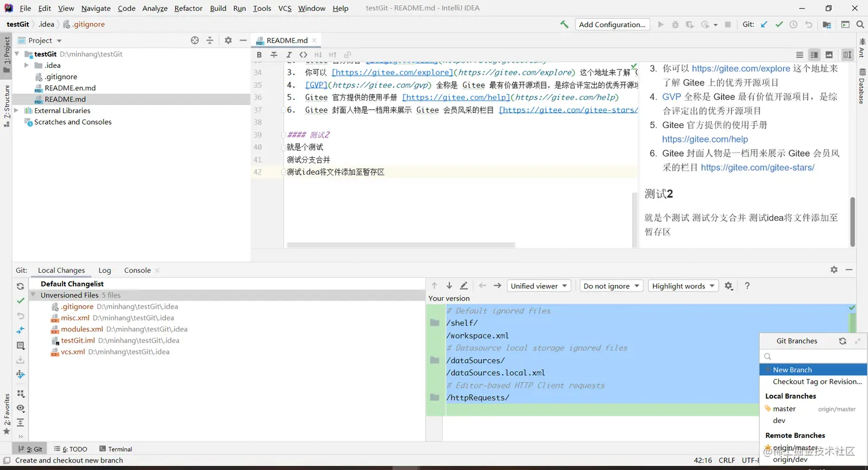Apply Italic formatting in markdown toolbar
The image size is (868, 470).
[289, 55]
